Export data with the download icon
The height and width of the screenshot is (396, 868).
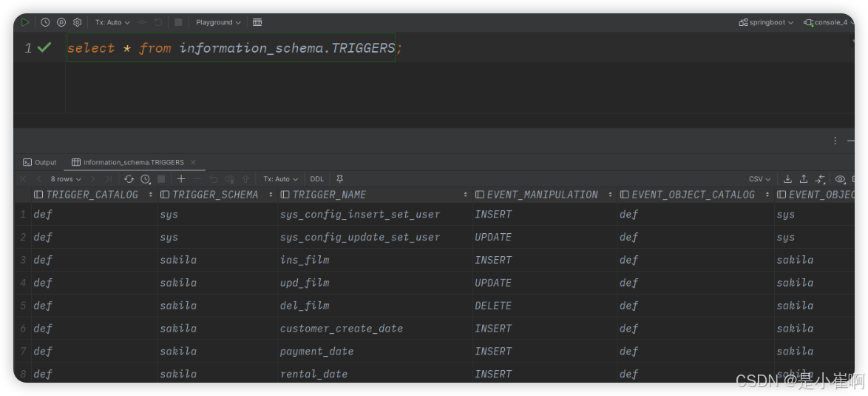tap(787, 179)
